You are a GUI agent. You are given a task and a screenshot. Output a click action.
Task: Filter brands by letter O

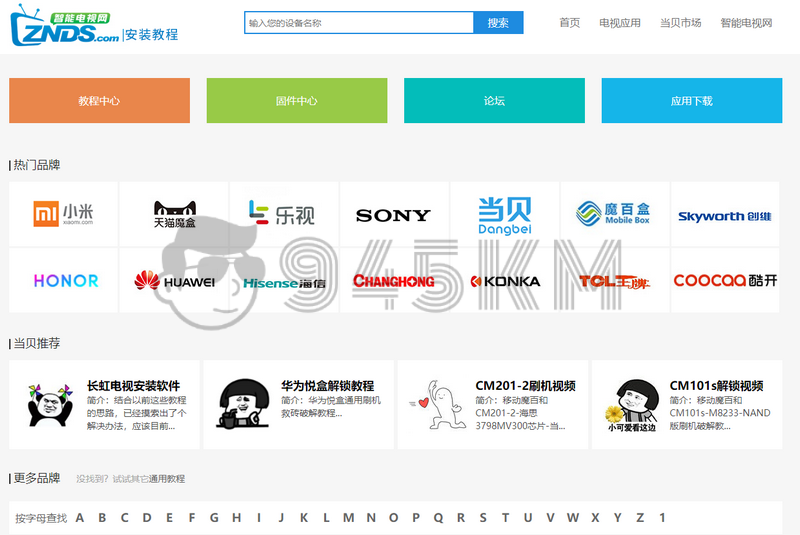tap(393, 518)
